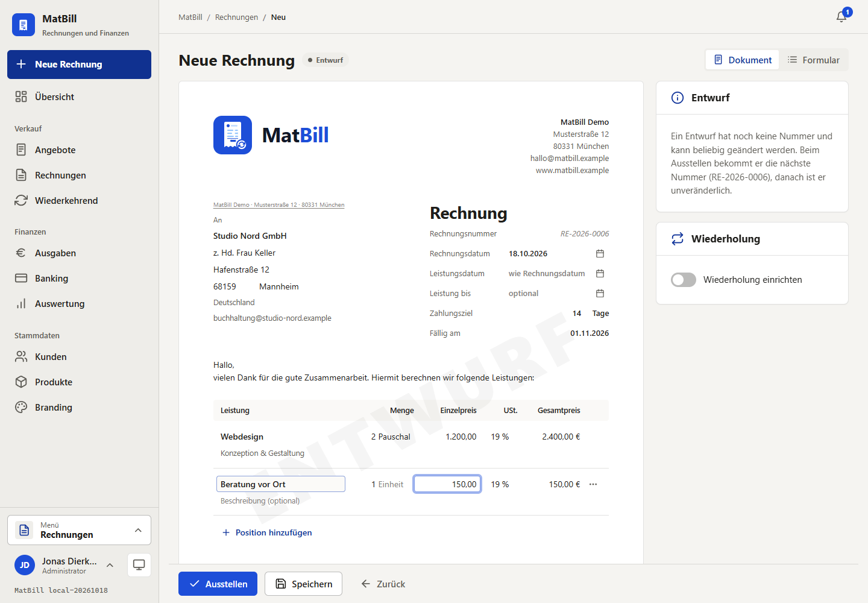Screen dimensions: 868x603
Task: Go to Banking in the sidebar
Action: point(79,278)
